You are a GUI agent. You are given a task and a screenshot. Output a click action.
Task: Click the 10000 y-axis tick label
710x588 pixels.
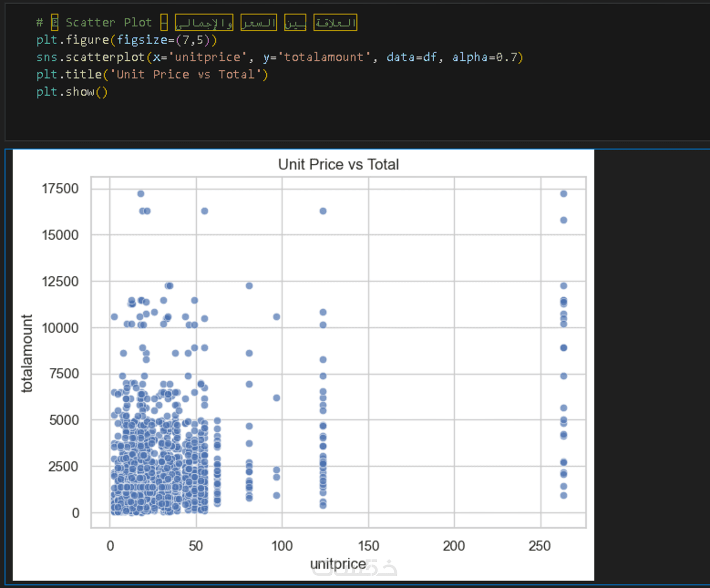click(x=60, y=328)
